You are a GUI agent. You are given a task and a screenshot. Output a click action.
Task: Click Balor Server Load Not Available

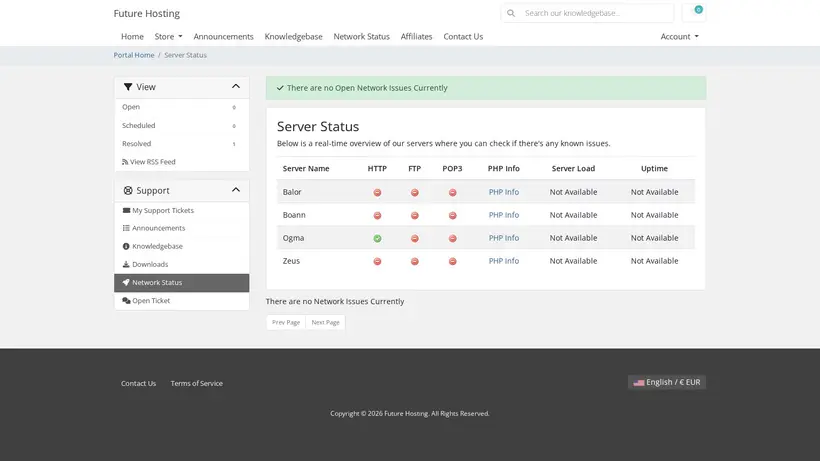(x=573, y=192)
